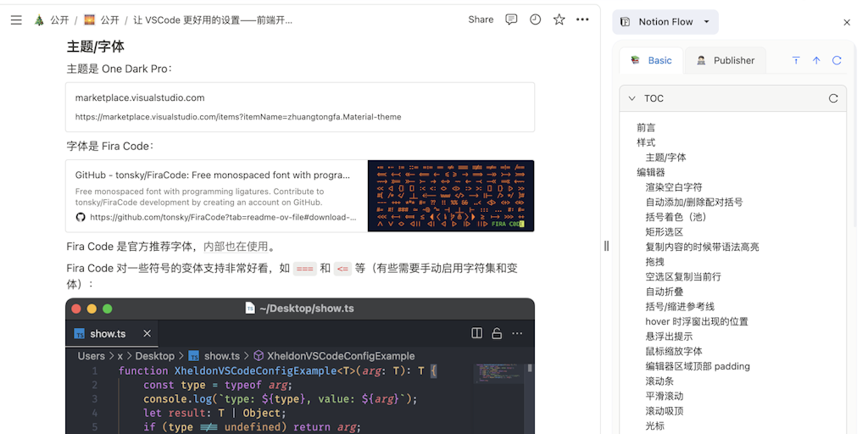Open the sidebar hamburger menu
Image resolution: width=868 pixels, height=434 pixels.
pyautogui.click(x=16, y=19)
